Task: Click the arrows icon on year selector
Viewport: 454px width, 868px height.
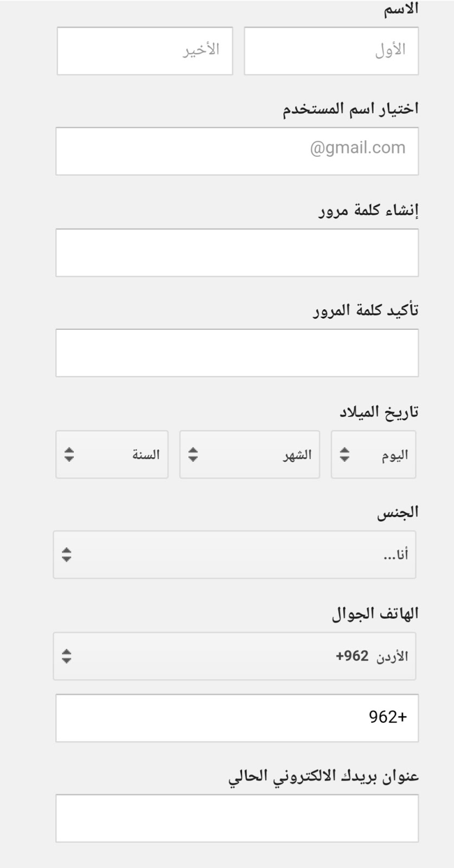Action: 69,455
